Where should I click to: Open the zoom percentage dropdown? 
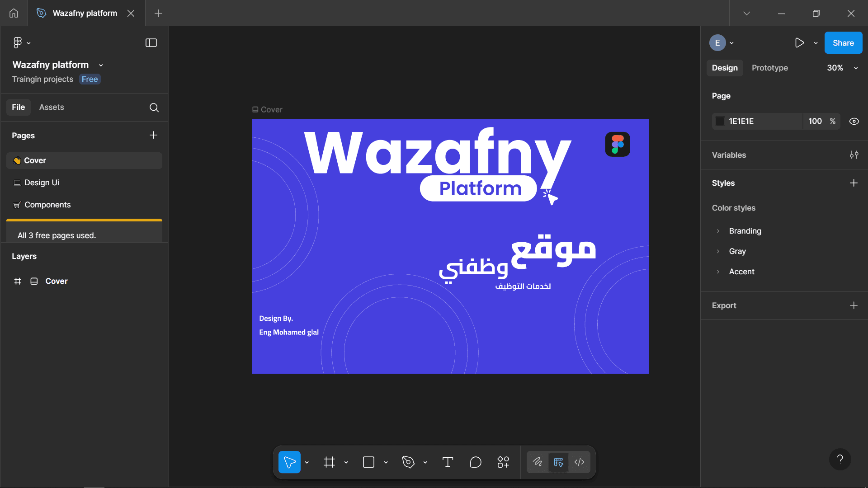click(856, 68)
